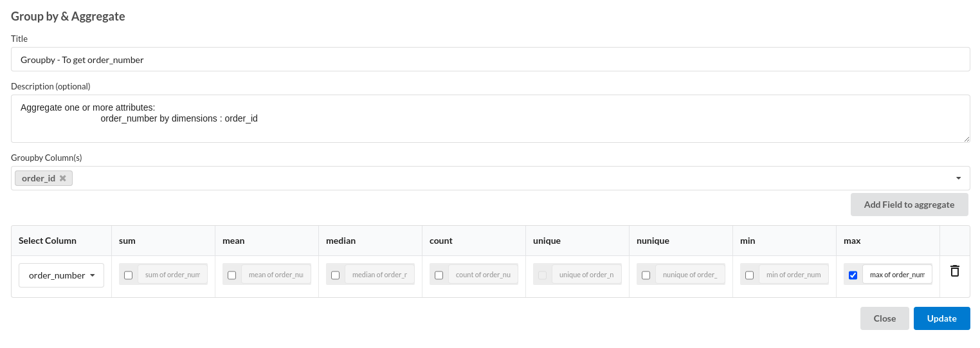The image size is (980, 348).
Task: Enable the sum checkbox
Action: click(x=129, y=275)
